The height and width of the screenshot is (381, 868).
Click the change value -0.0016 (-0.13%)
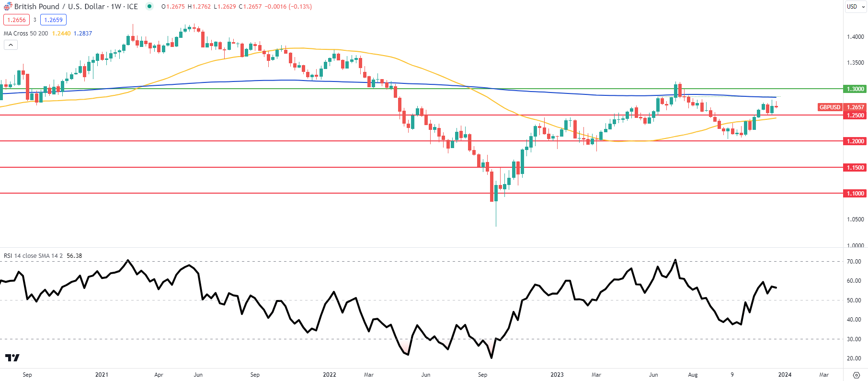(288, 7)
